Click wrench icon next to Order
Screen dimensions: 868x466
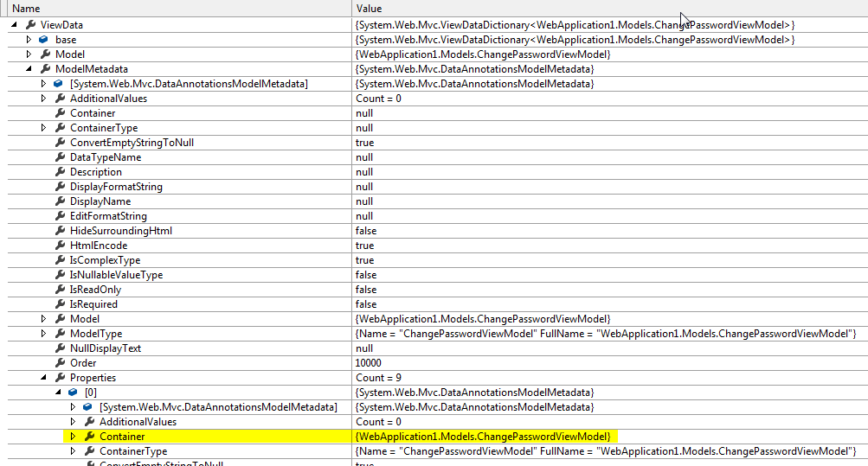(61, 362)
